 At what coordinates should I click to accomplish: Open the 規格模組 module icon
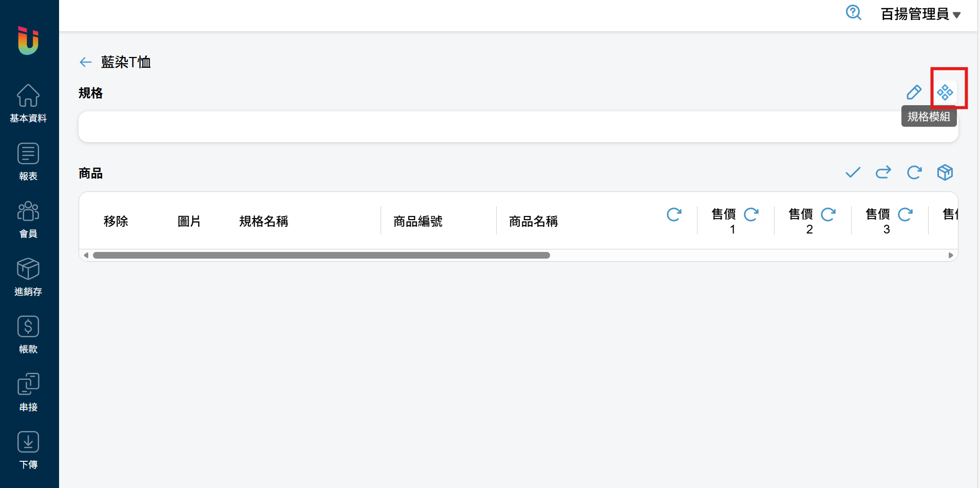pos(945,92)
